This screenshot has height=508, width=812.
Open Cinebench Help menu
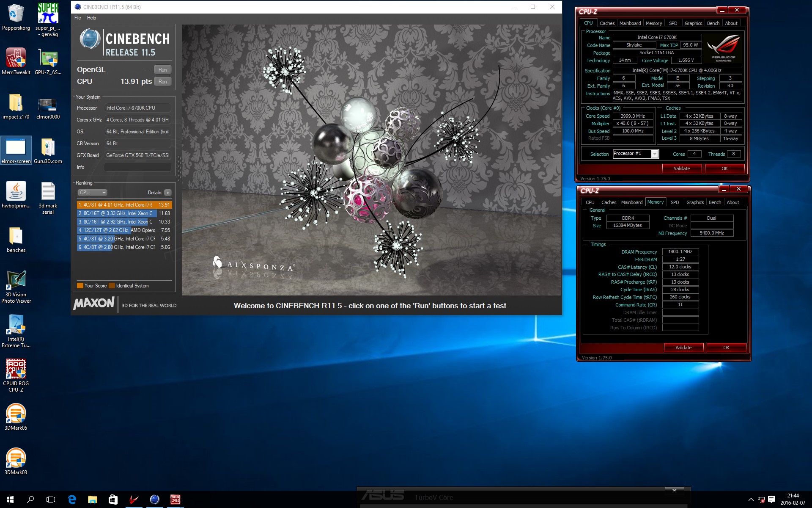pos(91,18)
